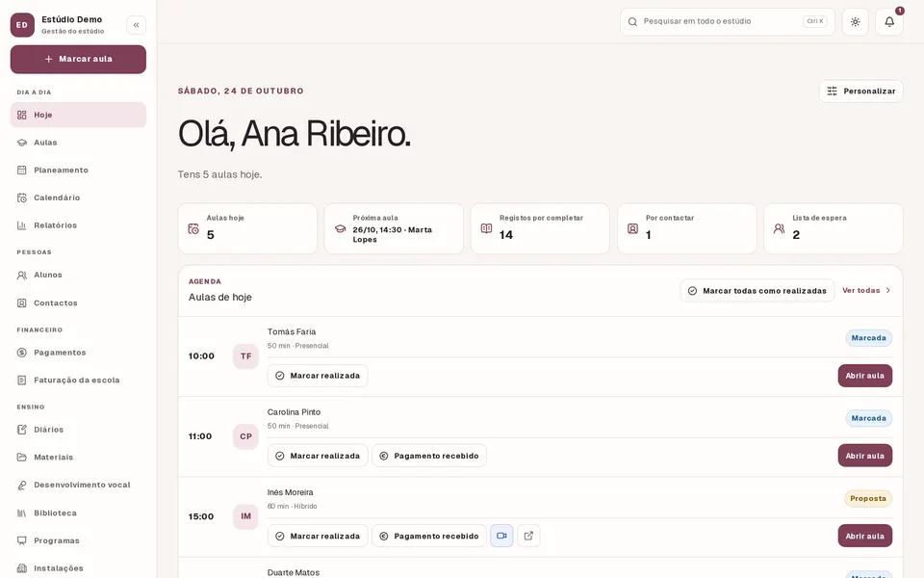Open the Planeamento section

point(78,171)
